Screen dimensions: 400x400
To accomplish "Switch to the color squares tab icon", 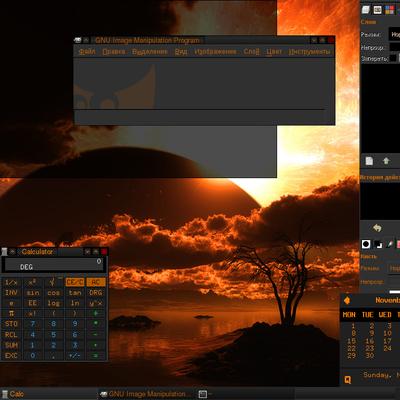I will coord(389,10).
